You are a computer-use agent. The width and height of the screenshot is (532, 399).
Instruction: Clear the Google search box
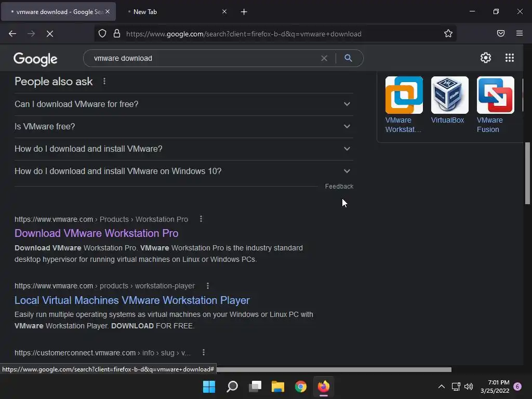click(324, 58)
